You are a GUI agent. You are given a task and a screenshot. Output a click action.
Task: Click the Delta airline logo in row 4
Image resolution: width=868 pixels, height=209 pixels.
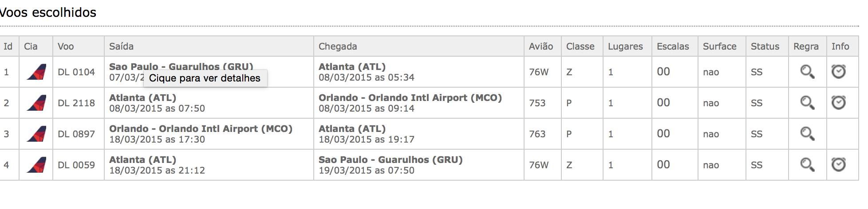tap(36, 165)
